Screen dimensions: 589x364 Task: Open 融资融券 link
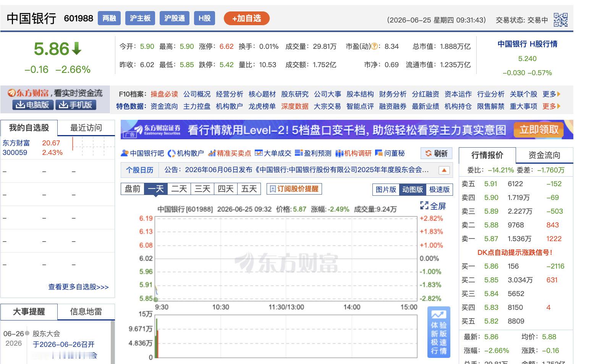pos(393,106)
